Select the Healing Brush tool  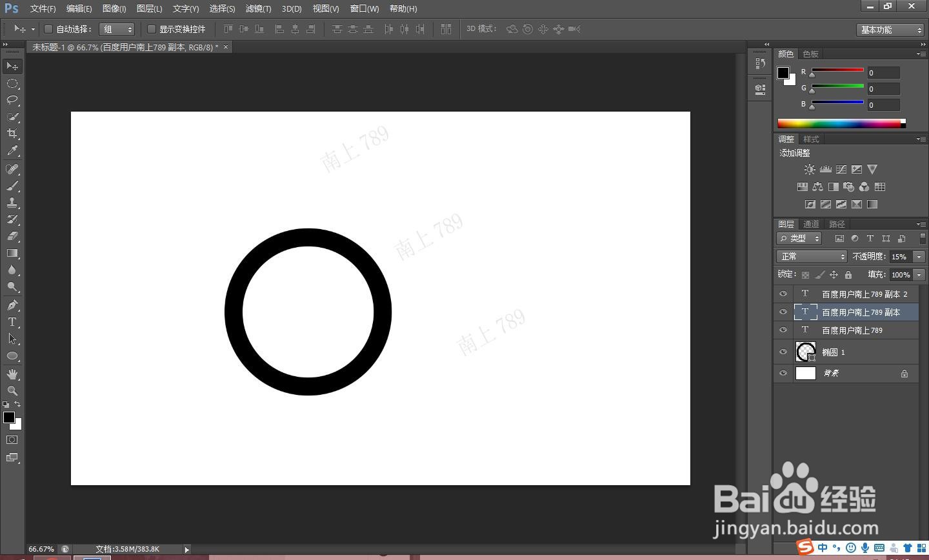coord(12,169)
